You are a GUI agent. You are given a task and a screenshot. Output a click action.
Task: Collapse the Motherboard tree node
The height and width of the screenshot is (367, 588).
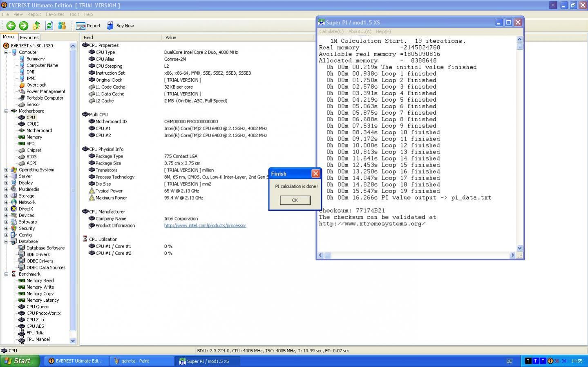pyautogui.click(x=6, y=111)
